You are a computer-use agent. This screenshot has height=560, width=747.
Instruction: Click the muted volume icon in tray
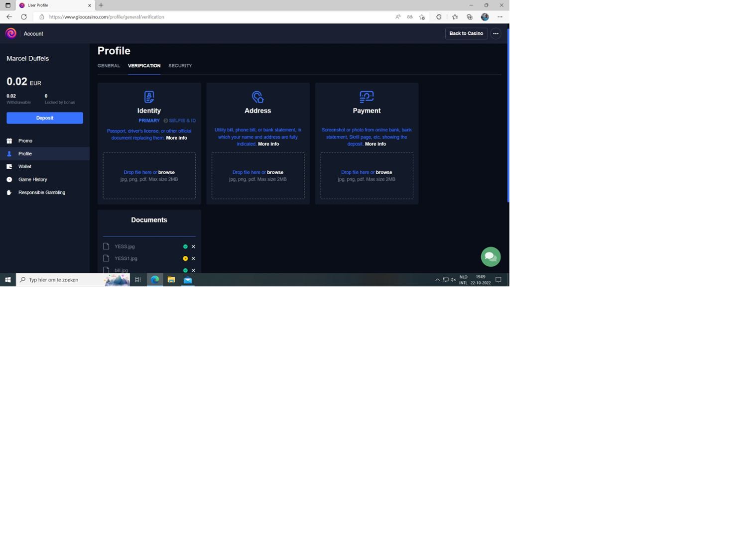453,280
